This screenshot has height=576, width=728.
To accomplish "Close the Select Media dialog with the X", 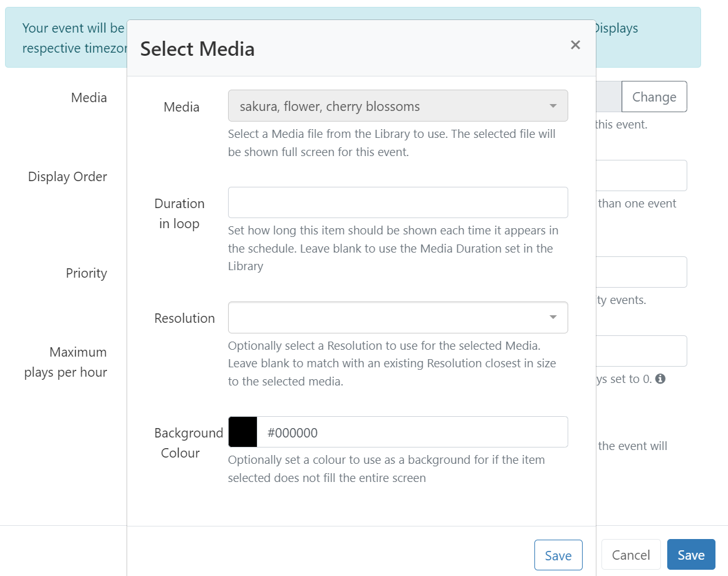I will [x=575, y=45].
